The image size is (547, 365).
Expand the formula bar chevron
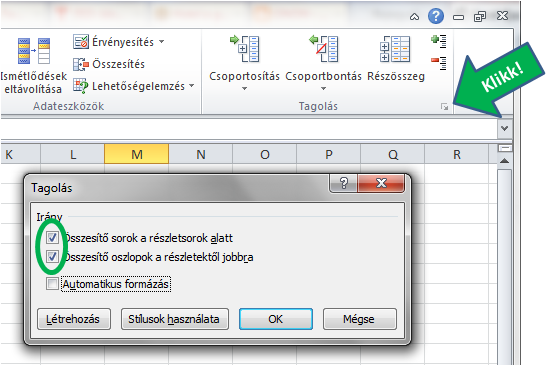point(504,128)
